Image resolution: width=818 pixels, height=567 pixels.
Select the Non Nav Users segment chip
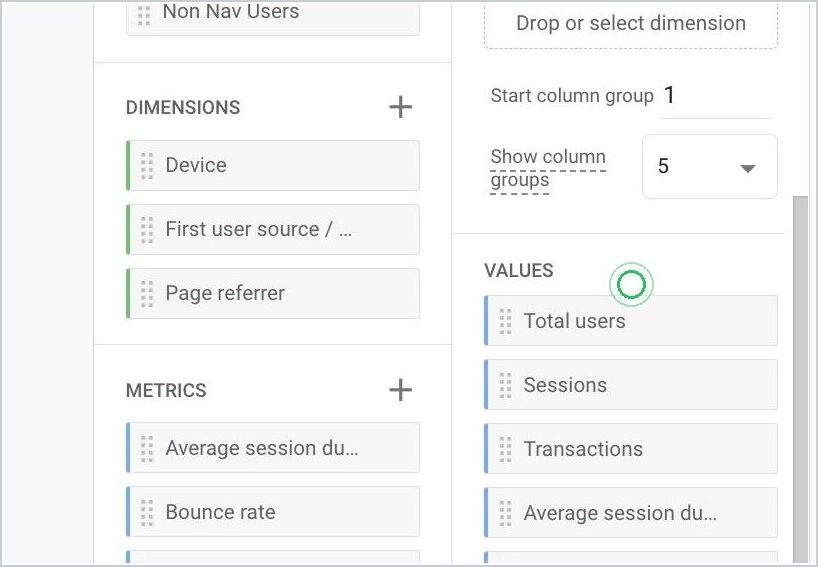tap(273, 19)
